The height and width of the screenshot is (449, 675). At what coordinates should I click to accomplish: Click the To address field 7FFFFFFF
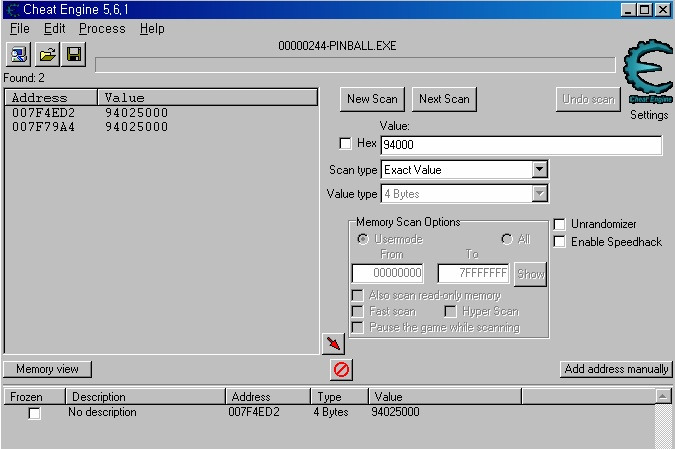[x=474, y=273]
